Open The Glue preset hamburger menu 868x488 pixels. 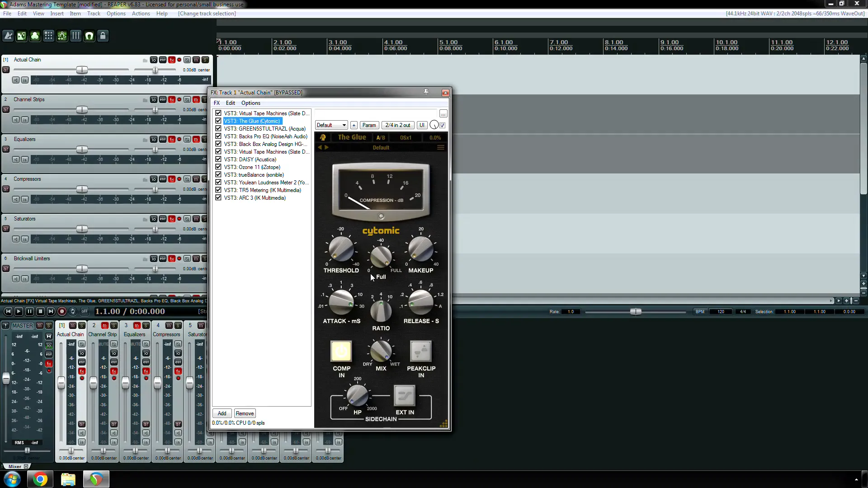pyautogui.click(x=441, y=147)
